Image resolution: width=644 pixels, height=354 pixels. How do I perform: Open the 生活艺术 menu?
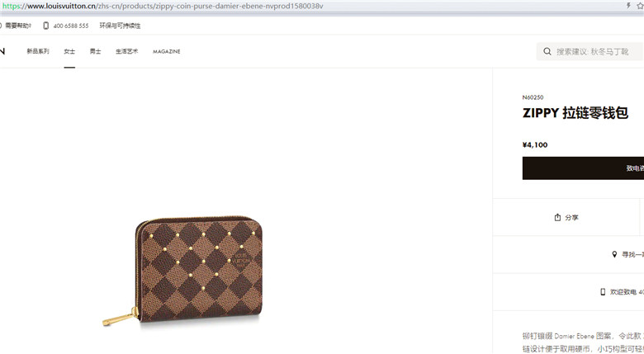click(x=126, y=51)
